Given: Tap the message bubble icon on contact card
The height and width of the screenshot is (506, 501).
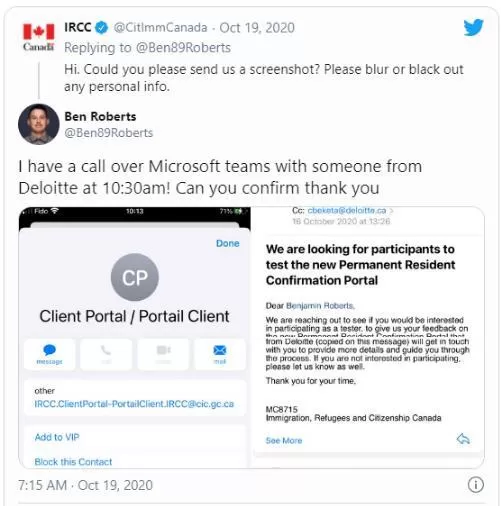Looking at the screenshot, I should tap(49, 350).
